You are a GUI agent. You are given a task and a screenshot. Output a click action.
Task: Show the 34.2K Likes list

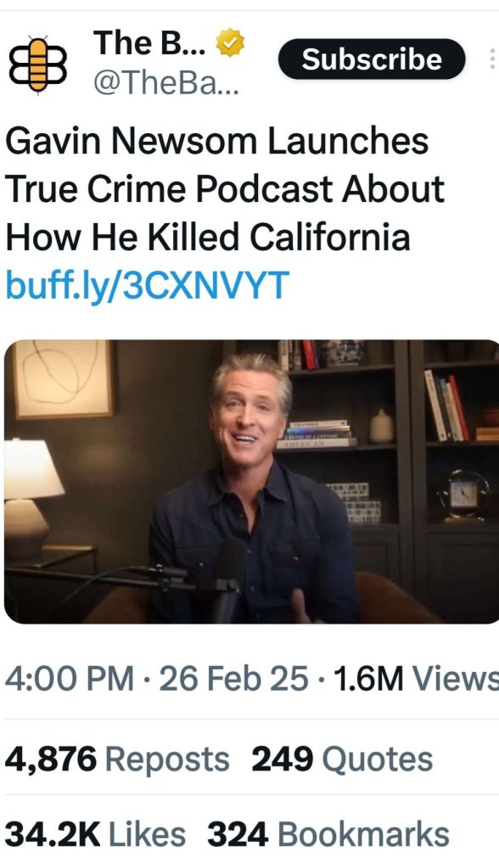click(95, 834)
